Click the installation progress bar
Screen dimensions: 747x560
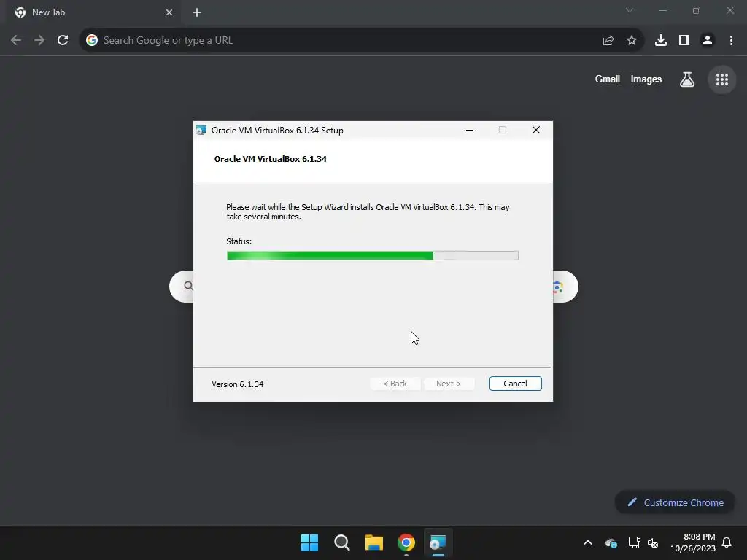coord(373,256)
